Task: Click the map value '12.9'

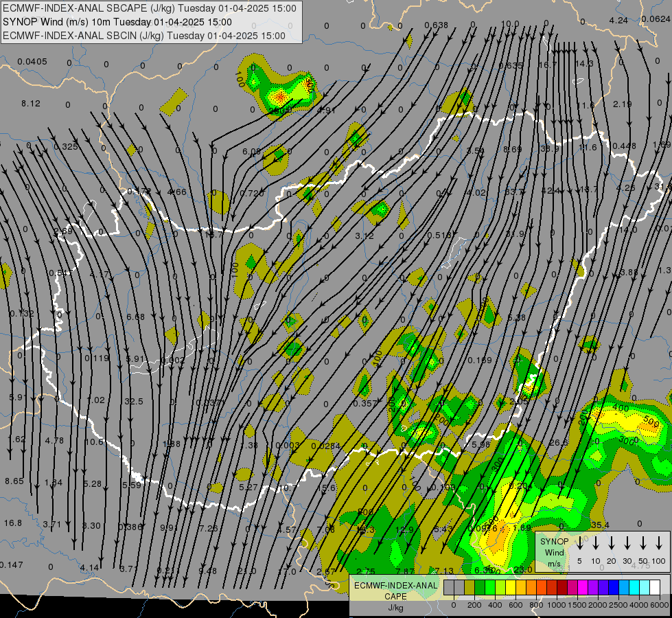Action: [404, 529]
